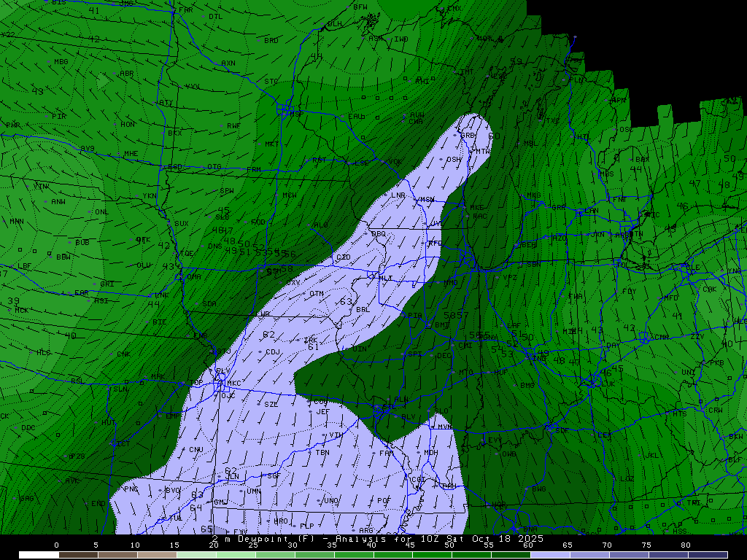The width and height of the screenshot is (747, 560).
Task: Click the '61' dewpoint value near IRK
Action: (x=313, y=347)
